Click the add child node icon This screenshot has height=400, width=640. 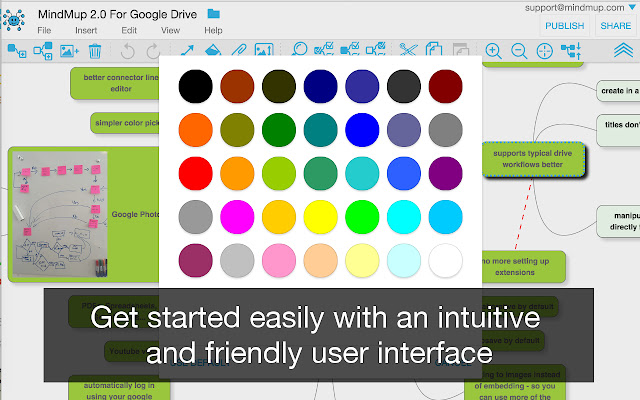pos(17,51)
